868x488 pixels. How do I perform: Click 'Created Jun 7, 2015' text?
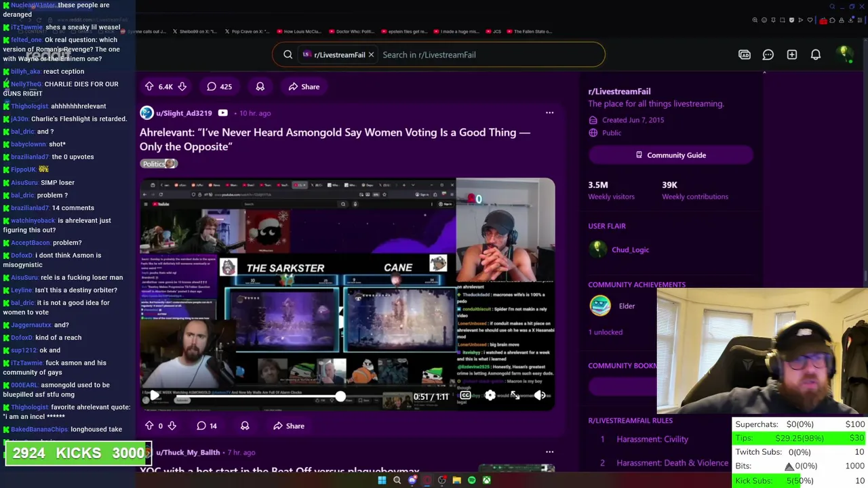coord(633,120)
